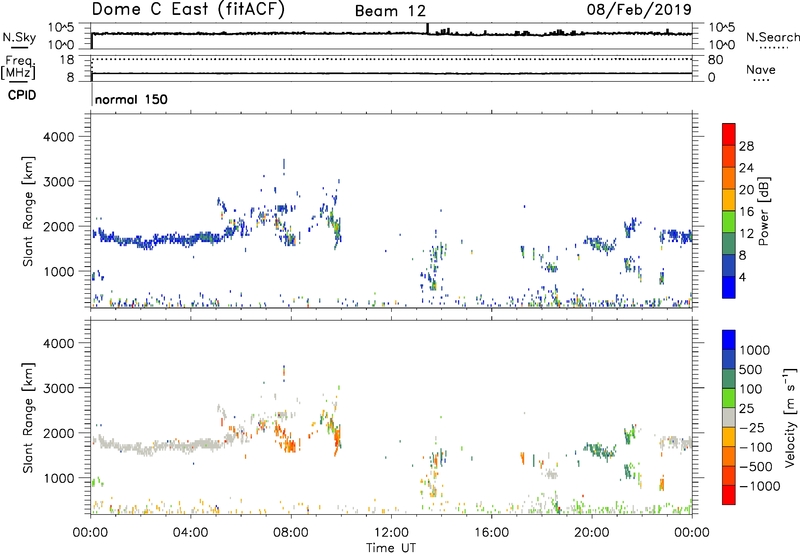Click the "Velocity [m s-1]" colorbar title

click(790, 417)
